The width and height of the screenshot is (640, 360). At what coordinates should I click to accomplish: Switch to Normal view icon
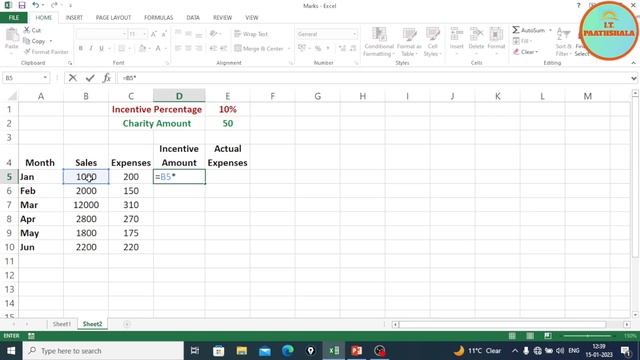click(x=512, y=336)
